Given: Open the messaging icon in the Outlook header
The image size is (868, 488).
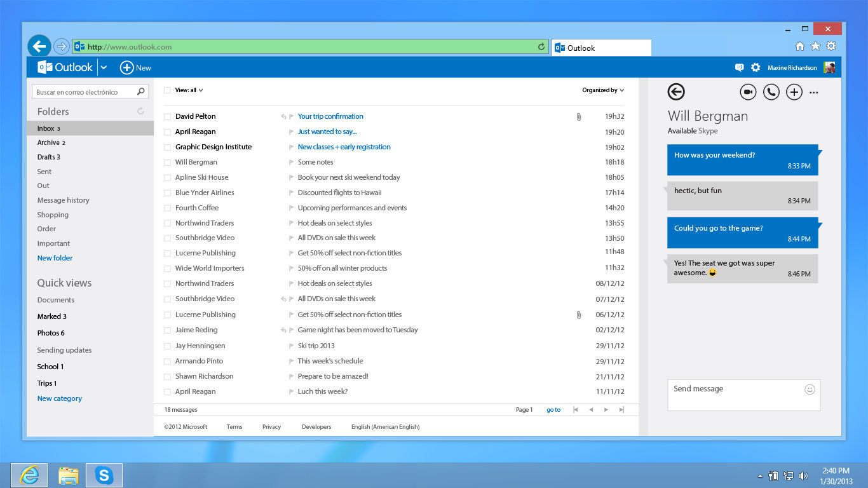Looking at the screenshot, I should [x=739, y=67].
